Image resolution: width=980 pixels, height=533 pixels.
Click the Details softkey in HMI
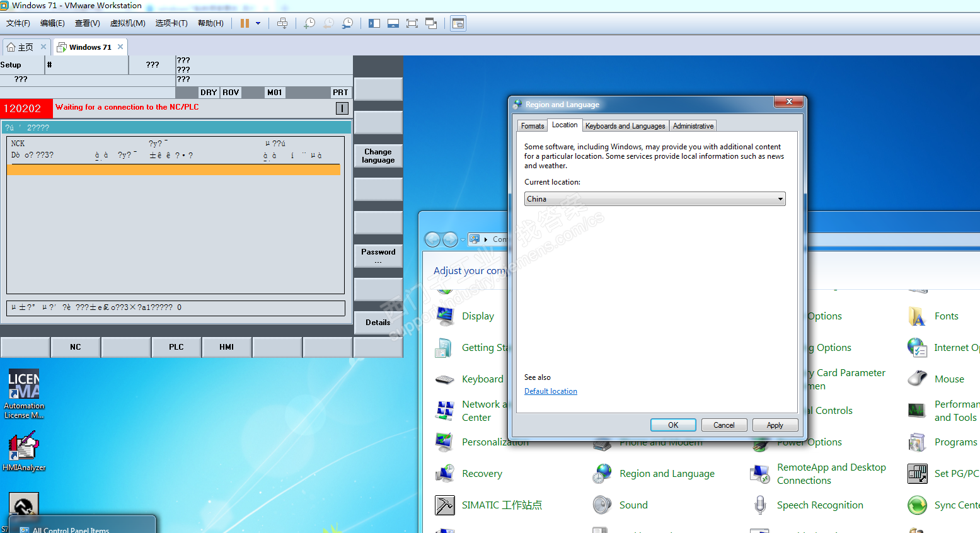(378, 323)
